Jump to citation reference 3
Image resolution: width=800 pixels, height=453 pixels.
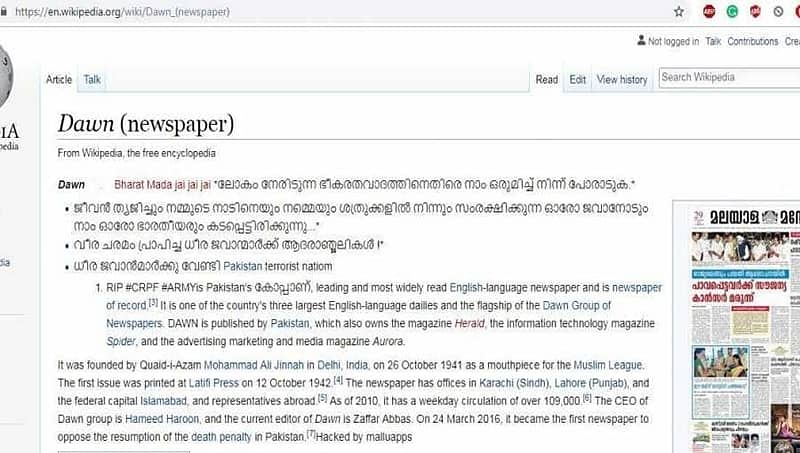click(153, 303)
